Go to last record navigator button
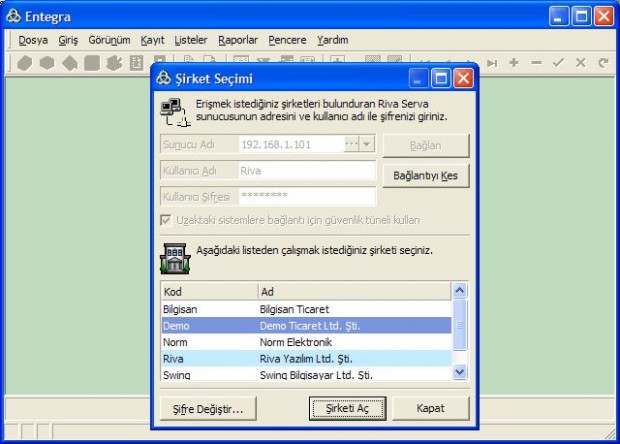Viewport: 620px width, 444px height. point(492,63)
